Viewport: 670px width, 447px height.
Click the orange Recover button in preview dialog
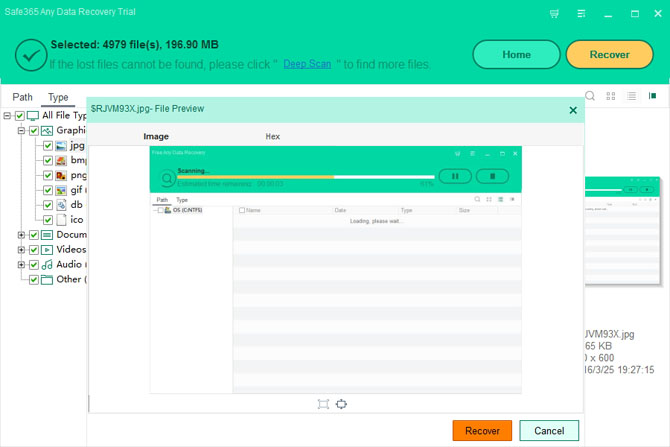point(482,430)
